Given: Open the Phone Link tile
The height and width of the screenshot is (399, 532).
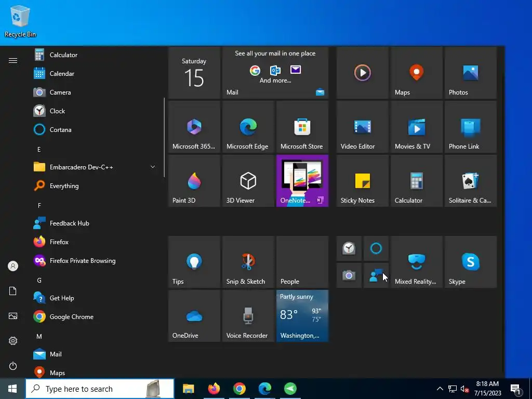Looking at the screenshot, I should click(x=471, y=127).
